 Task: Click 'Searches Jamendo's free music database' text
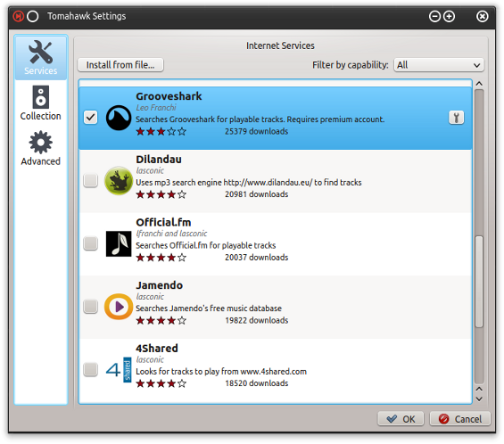[x=209, y=308]
